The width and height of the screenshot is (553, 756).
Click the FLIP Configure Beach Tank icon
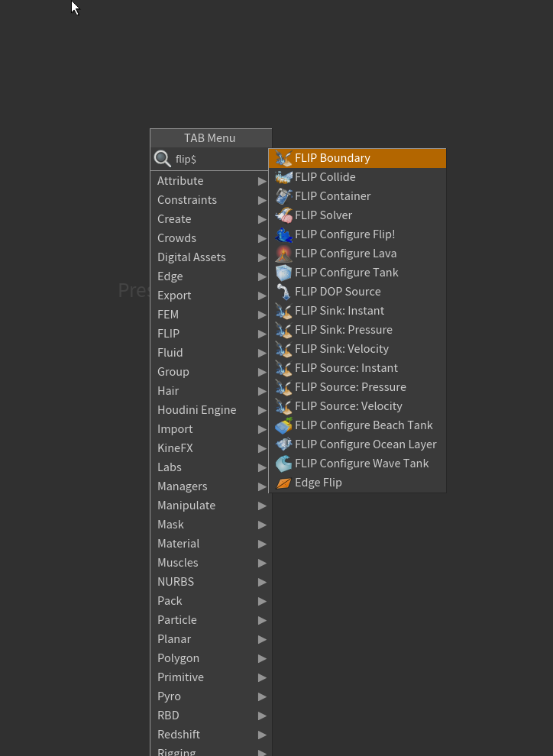click(x=283, y=425)
